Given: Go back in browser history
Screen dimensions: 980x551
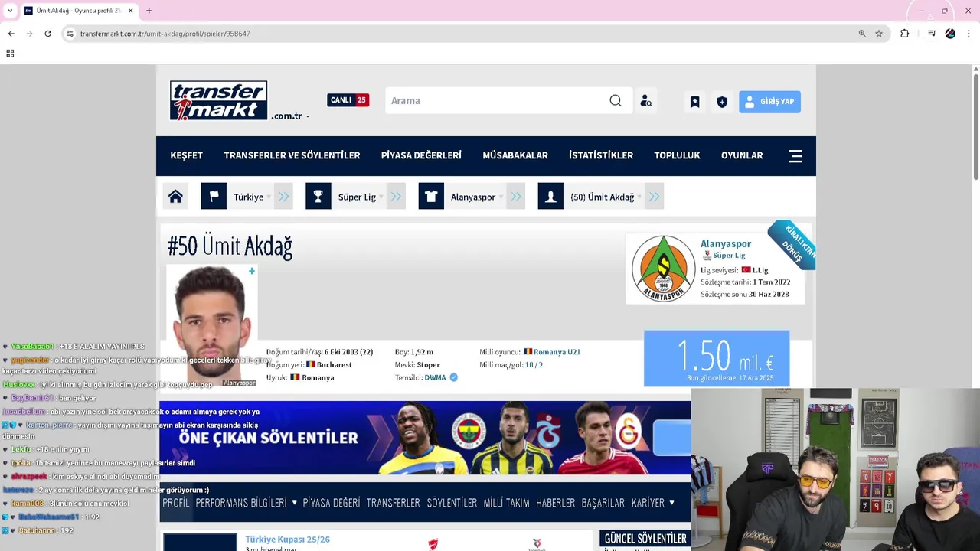Looking at the screenshot, I should point(11,34).
